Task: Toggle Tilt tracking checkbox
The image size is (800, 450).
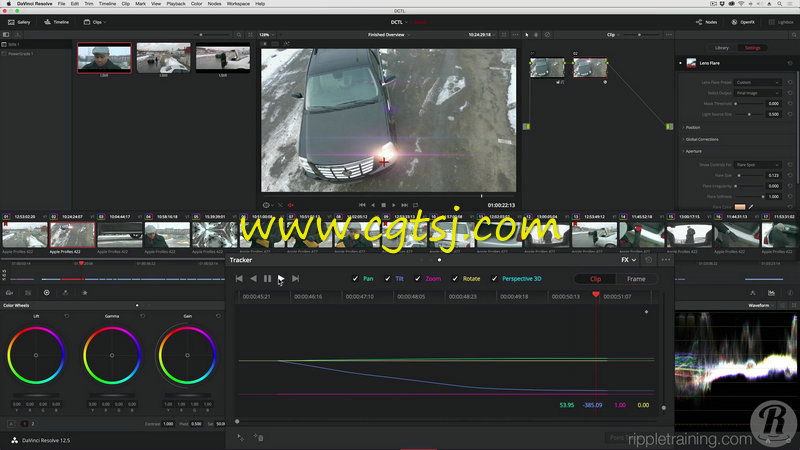Action: click(x=387, y=279)
